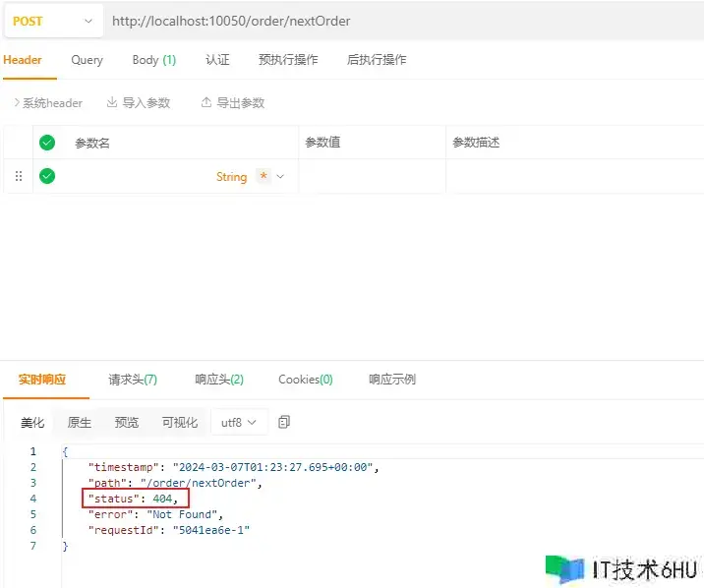
Task: Open the utf8 encoding dropdown
Action: (x=239, y=422)
